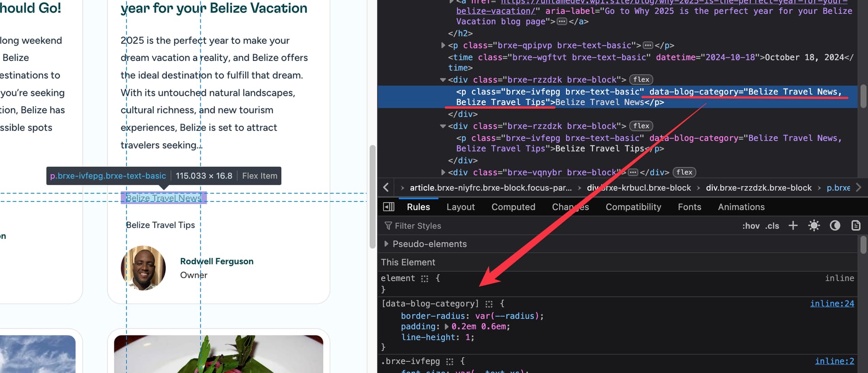
Task: Click the selector highlighter icon beside [data-blog-category]
Action: tap(489, 304)
